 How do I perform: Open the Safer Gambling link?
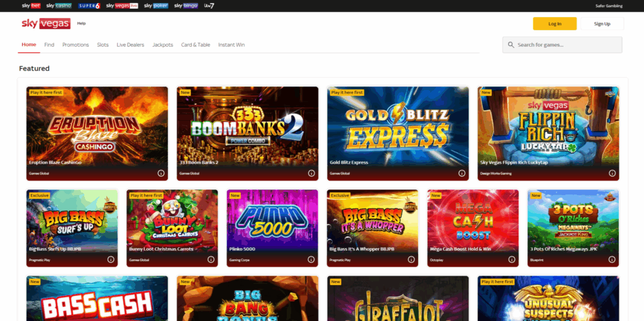[609, 6]
